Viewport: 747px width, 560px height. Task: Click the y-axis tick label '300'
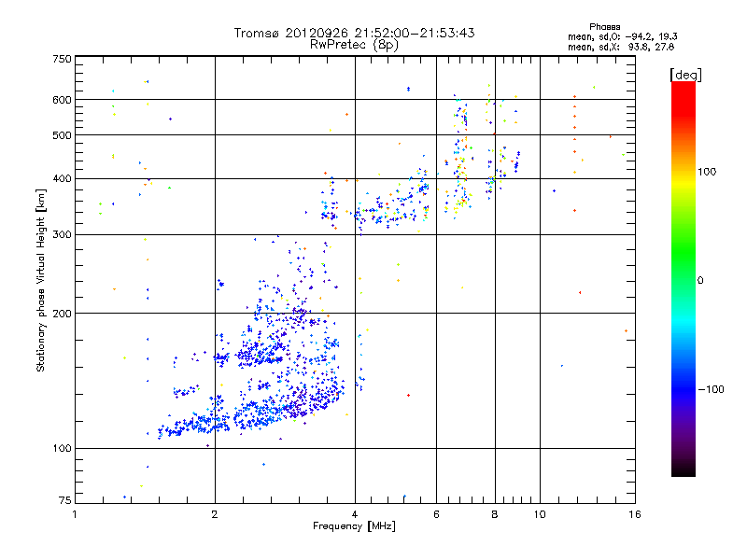62,234
